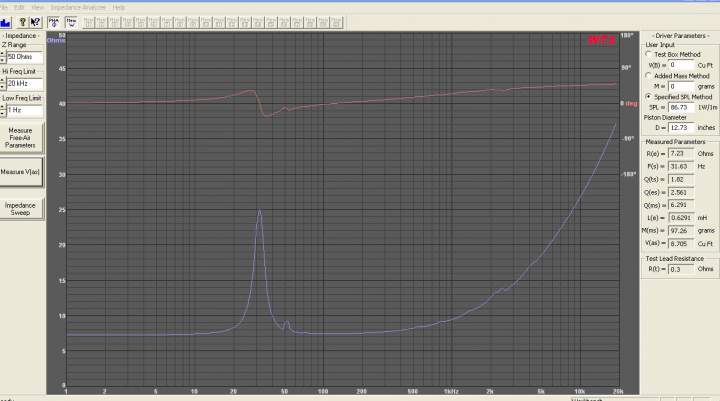Click the yellow question mark About icon
The height and width of the screenshot is (401, 720).
[x=22, y=22]
